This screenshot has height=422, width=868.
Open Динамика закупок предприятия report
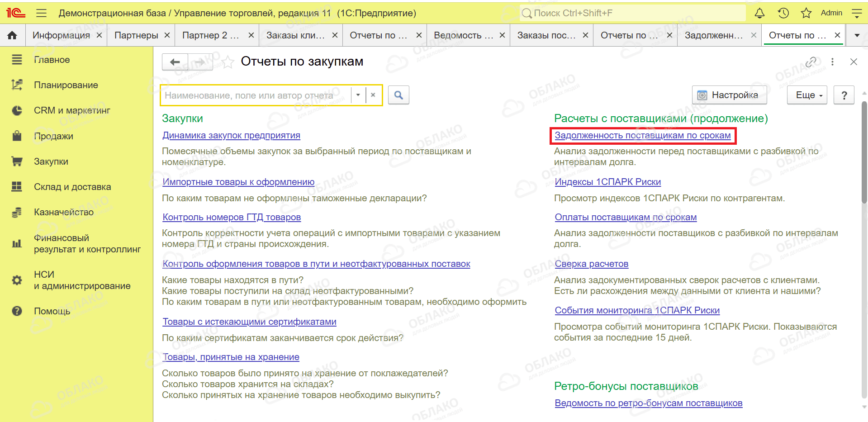tap(231, 135)
